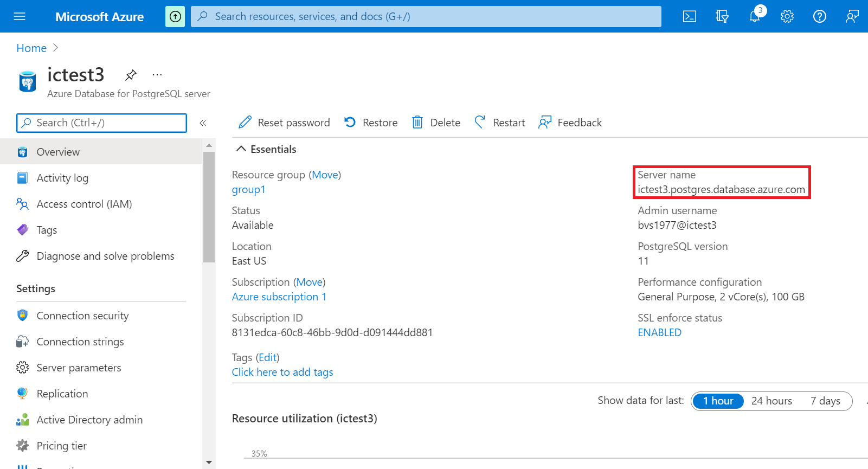This screenshot has height=469, width=868.
Task: Go to Server parameters
Action: pyautogui.click(x=79, y=368)
